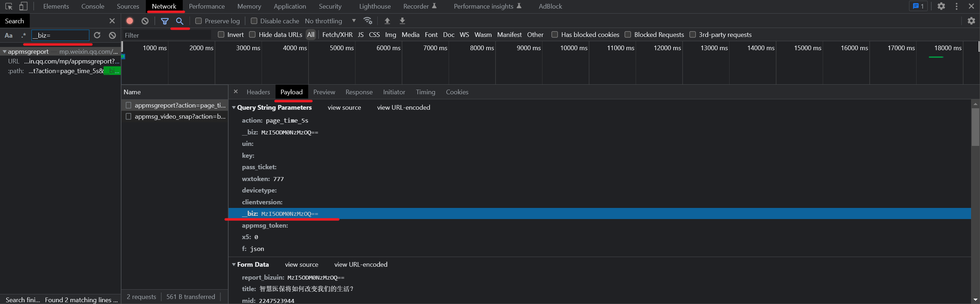This screenshot has height=304, width=980.
Task: Select the All request type filter
Action: (x=311, y=35)
